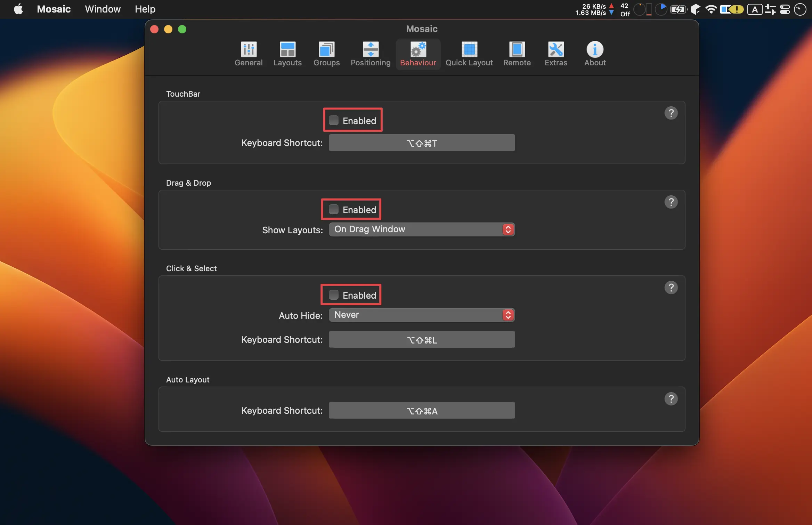
Task: Open the Groups preferences tab
Action: 326,54
